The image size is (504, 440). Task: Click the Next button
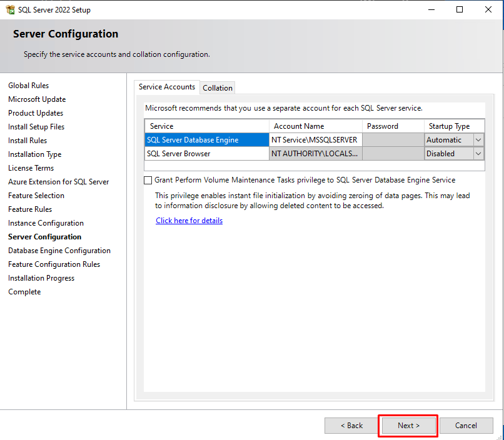(x=408, y=426)
